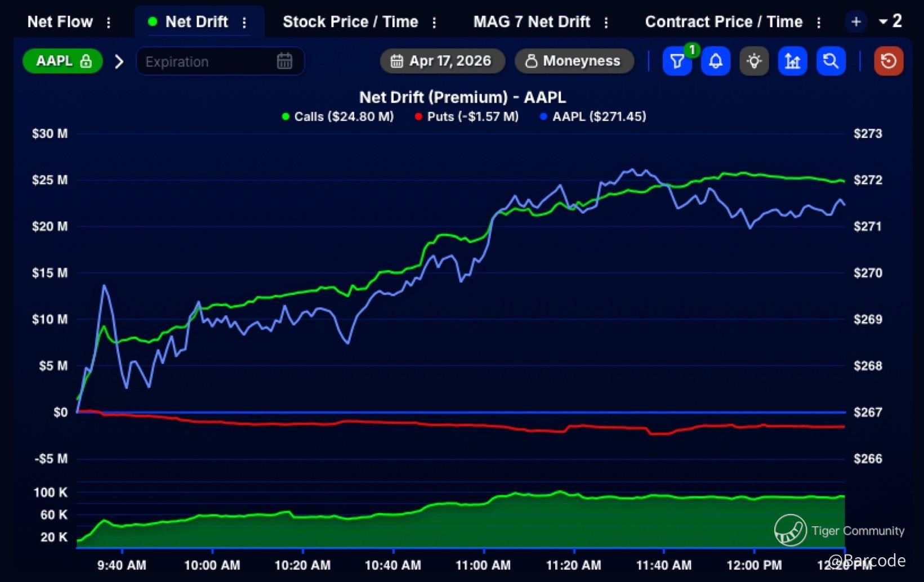Click the -$5 M y-axis label

(51, 459)
